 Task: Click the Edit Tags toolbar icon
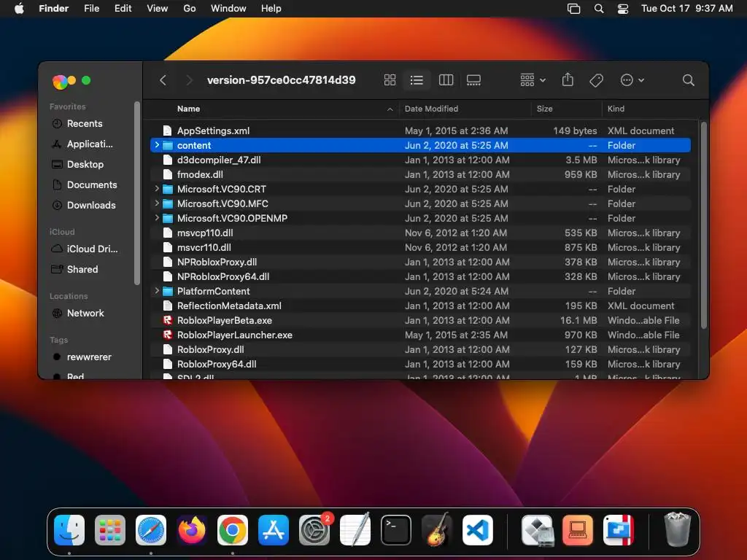click(596, 80)
